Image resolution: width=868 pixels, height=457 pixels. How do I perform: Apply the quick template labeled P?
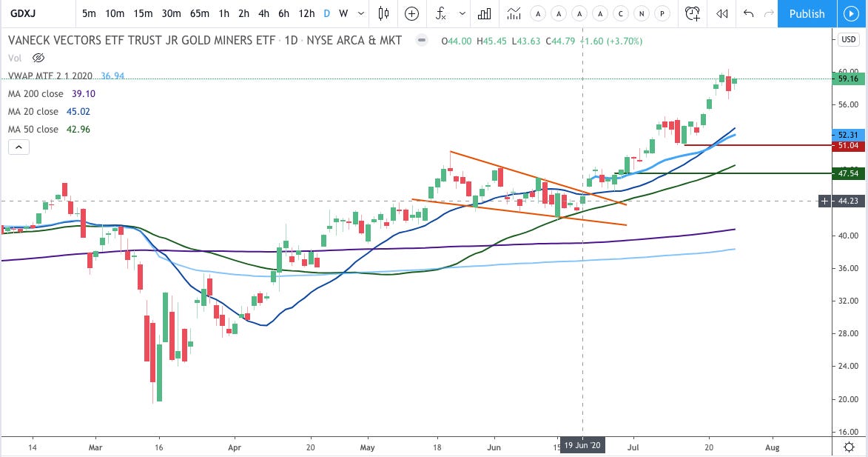pyautogui.click(x=662, y=14)
